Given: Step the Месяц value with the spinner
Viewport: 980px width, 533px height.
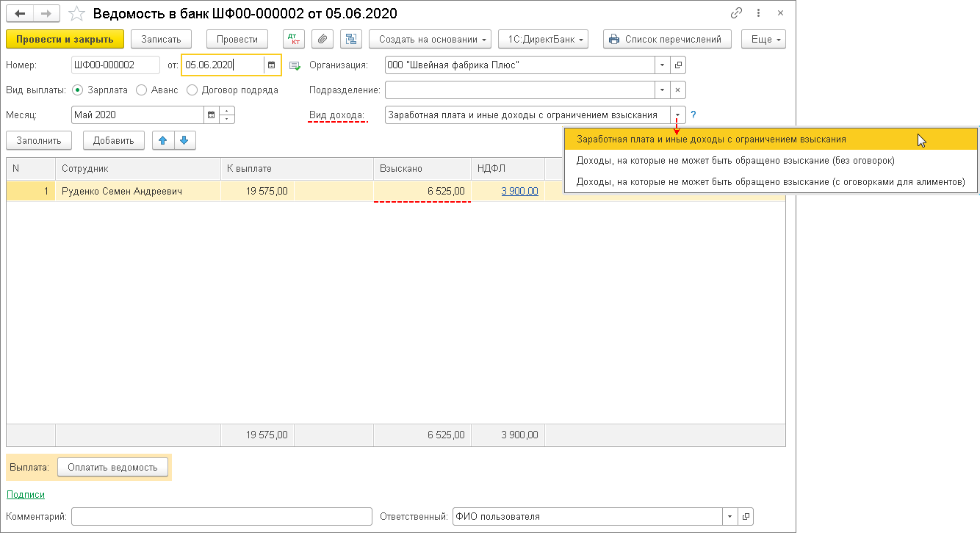Looking at the screenshot, I should tap(227, 115).
